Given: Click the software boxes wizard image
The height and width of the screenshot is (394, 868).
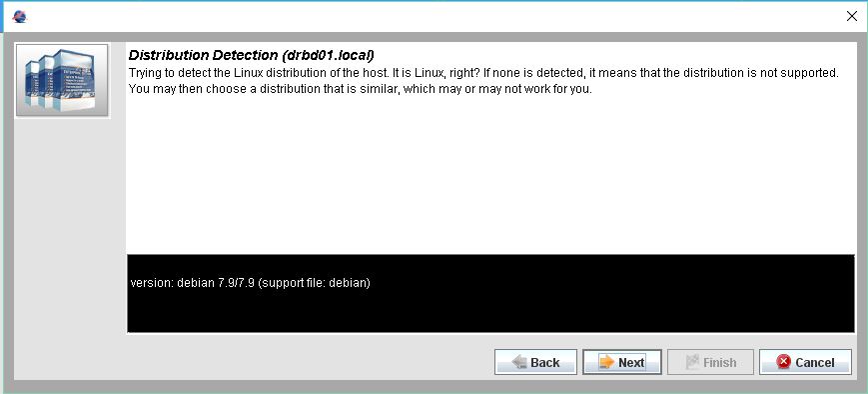Looking at the screenshot, I should point(62,80).
